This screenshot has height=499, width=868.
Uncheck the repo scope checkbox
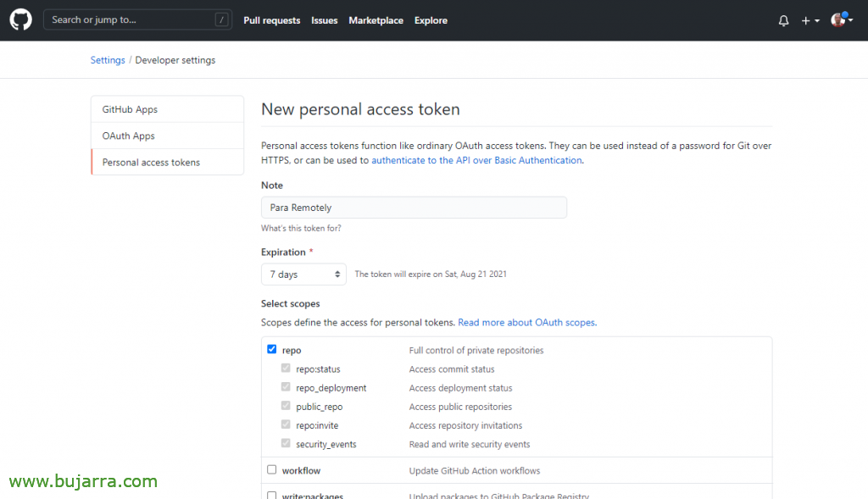[x=271, y=348]
